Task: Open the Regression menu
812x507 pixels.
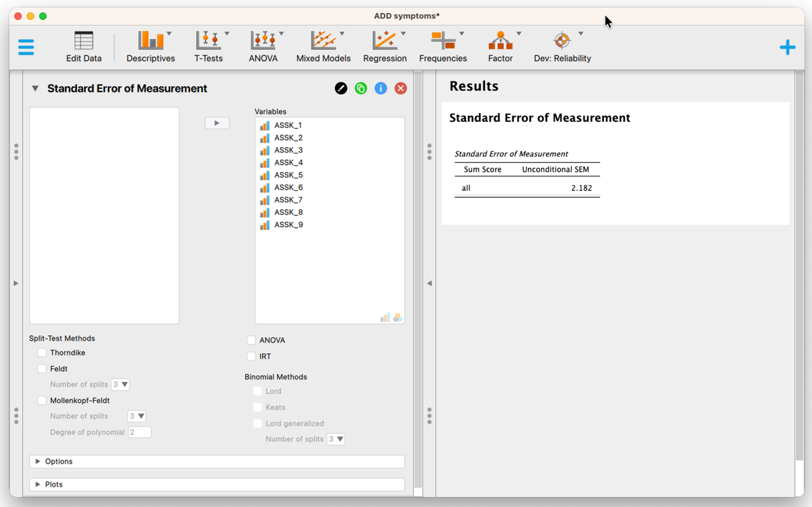Action: 385,47
